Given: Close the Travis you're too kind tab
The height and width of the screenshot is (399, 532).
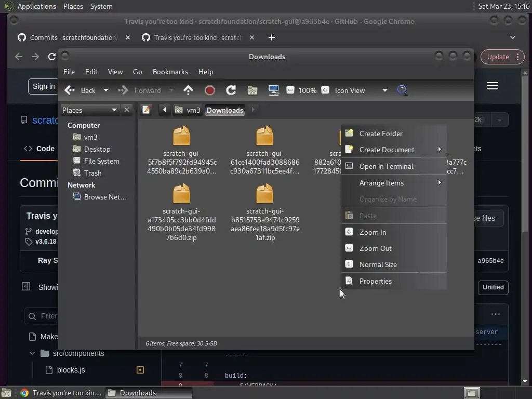Looking at the screenshot, I should pyautogui.click(x=252, y=37).
